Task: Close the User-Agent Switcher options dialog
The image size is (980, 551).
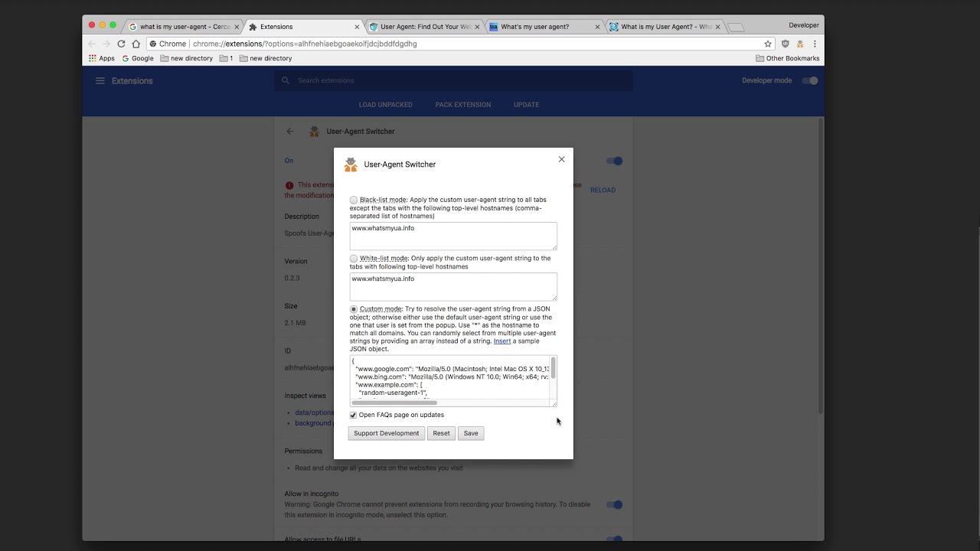Action: 561,159
